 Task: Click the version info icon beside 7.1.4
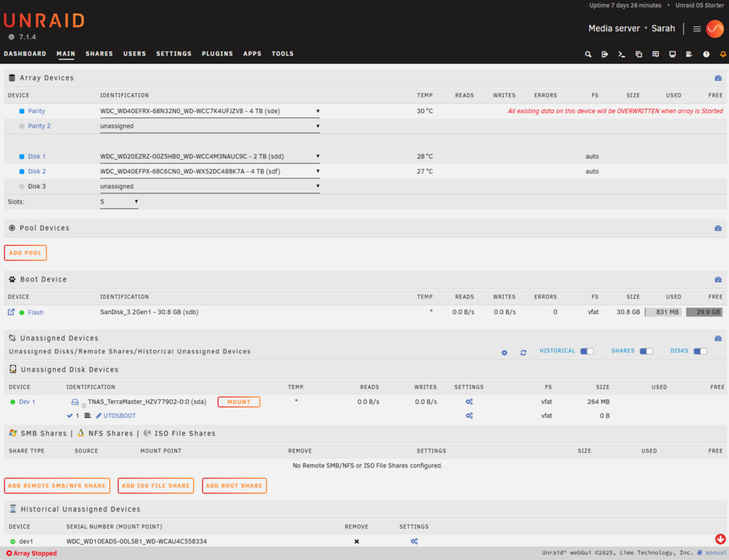pyautogui.click(x=12, y=37)
